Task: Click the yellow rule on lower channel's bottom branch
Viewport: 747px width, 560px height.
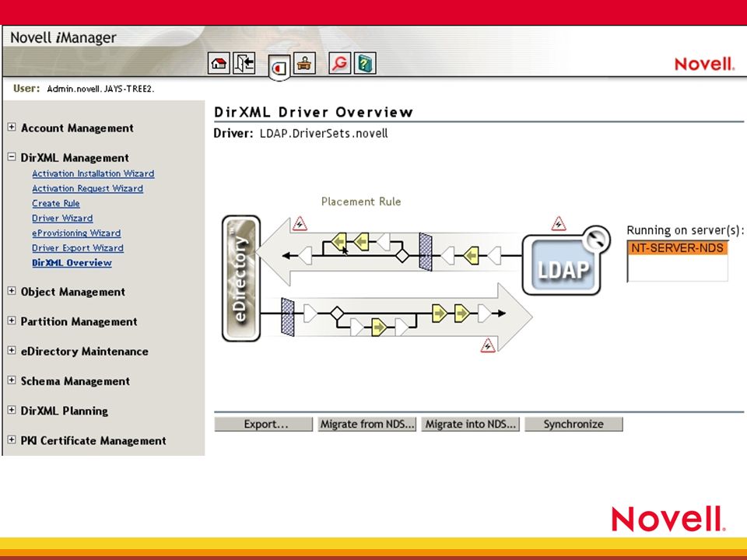Action: point(379,327)
